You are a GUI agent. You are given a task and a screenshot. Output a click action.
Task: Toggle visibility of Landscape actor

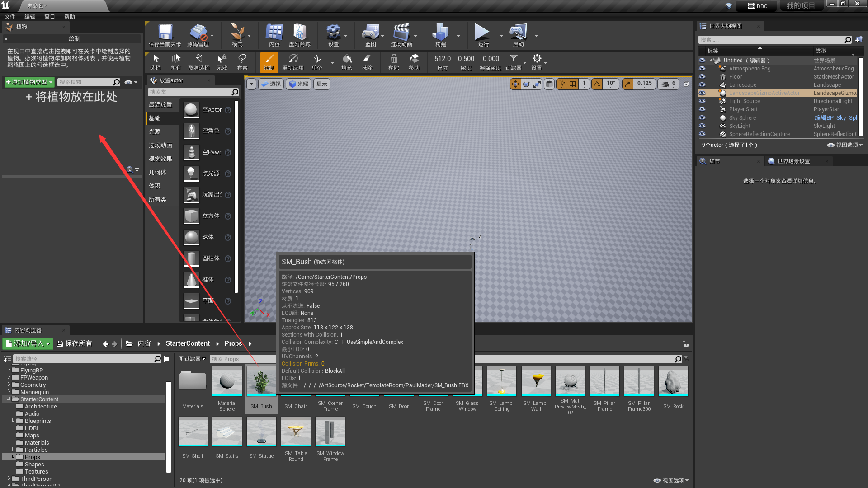(702, 85)
